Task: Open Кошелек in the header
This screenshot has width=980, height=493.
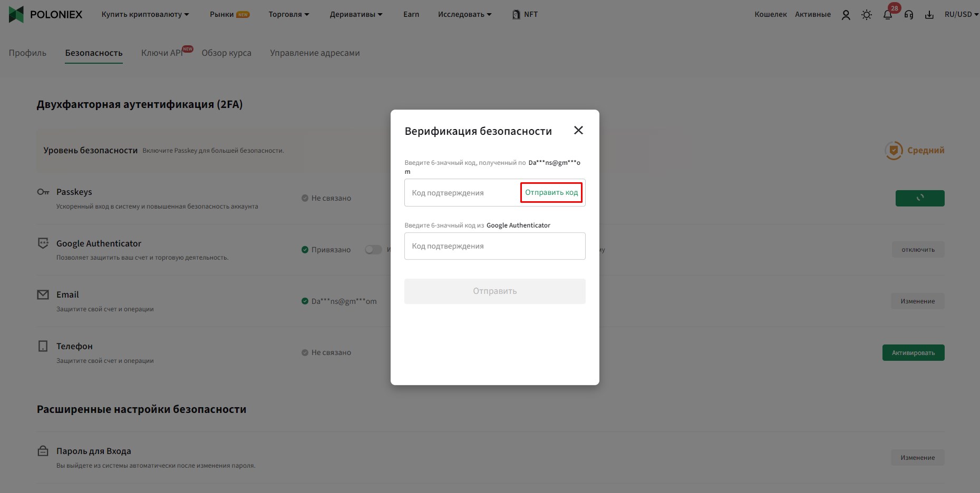Action: [x=771, y=14]
